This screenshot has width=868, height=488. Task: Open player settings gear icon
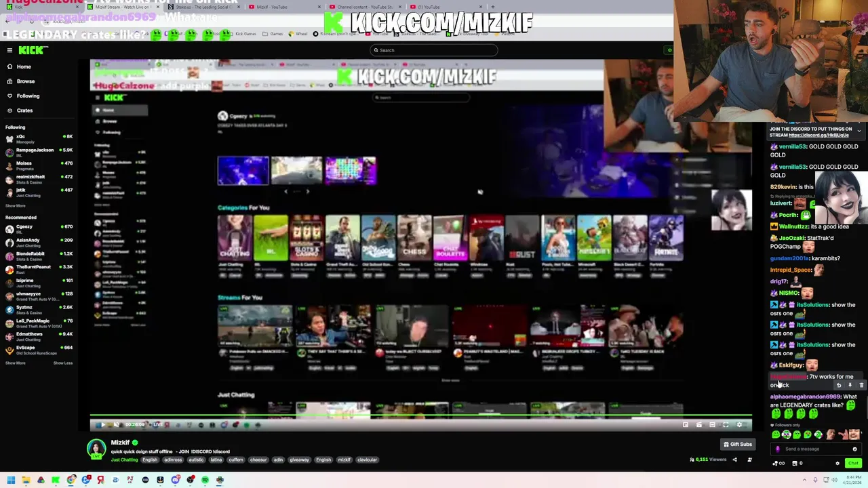click(739, 425)
